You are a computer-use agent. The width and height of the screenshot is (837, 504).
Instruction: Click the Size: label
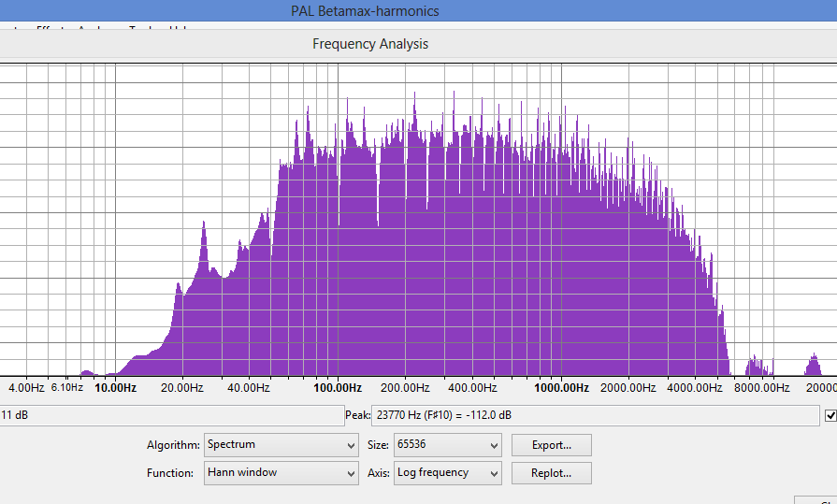(x=378, y=445)
